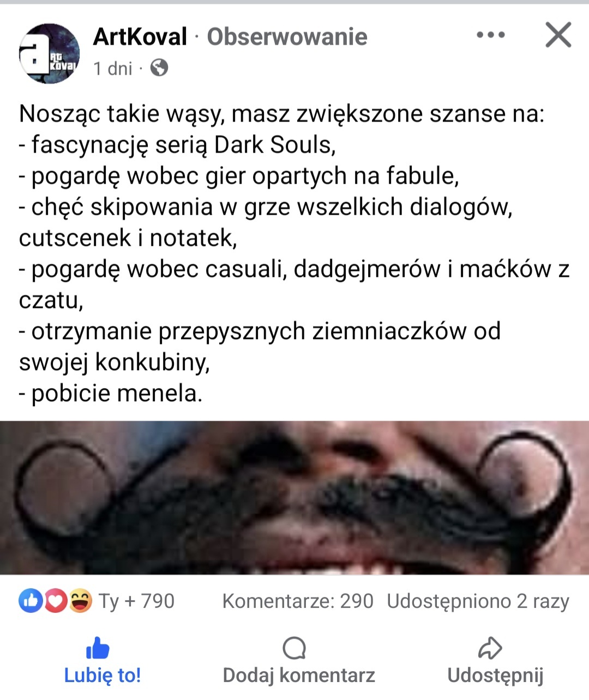Click the globe public visibility icon
This screenshot has height=700, width=589.
pyautogui.click(x=159, y=68)
